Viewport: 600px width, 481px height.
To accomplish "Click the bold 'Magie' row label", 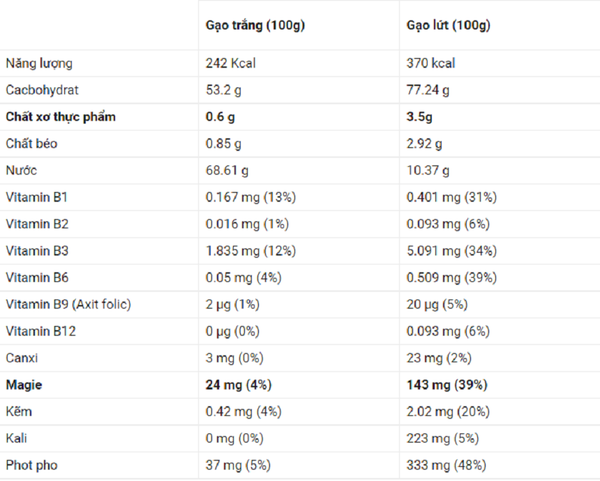I will coord(24,385).
